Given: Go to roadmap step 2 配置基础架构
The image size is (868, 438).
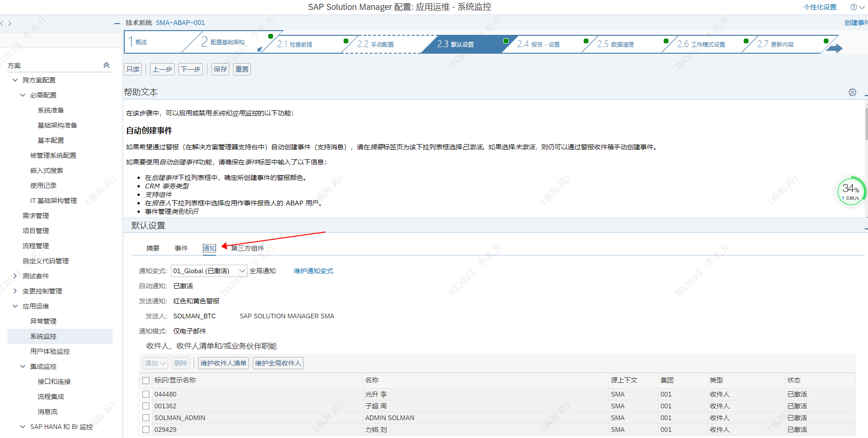Looking at the screenshot, I should (x=223, y=42).
